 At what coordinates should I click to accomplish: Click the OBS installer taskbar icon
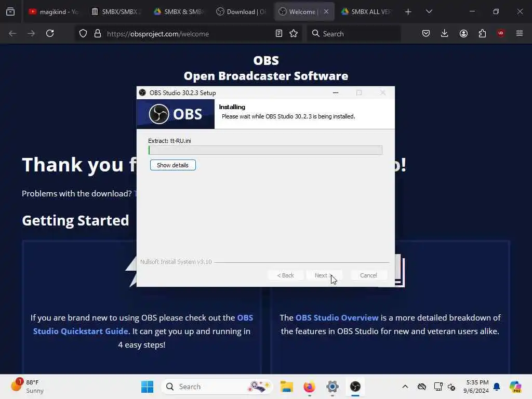point(355,387)
